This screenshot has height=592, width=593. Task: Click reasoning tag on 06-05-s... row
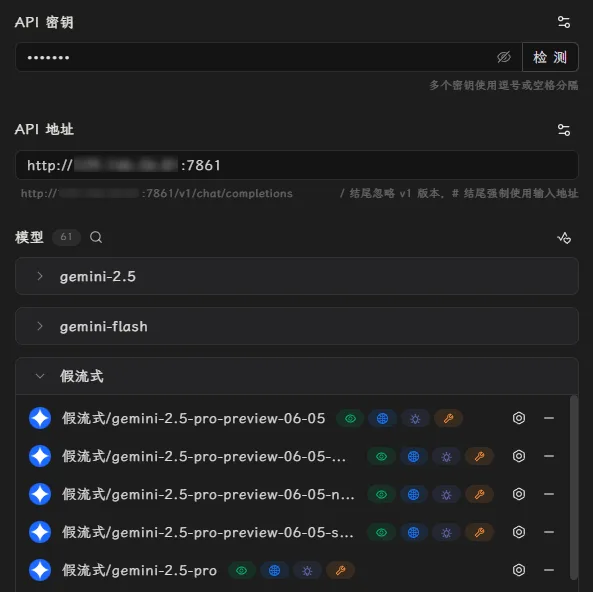pos(446,533)
